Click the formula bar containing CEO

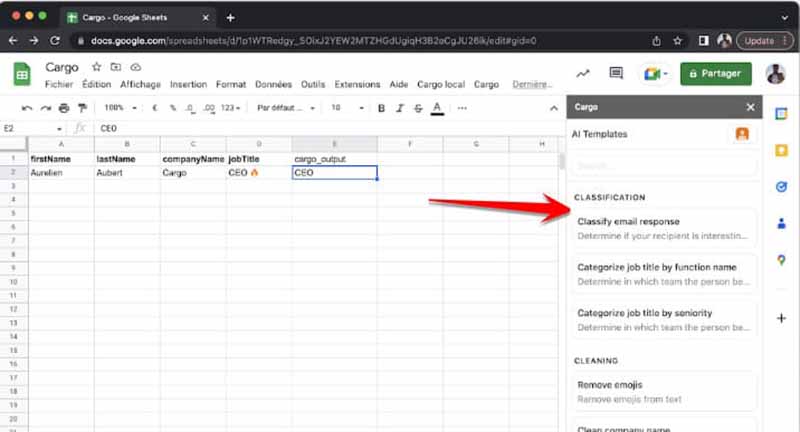(300, 129)
